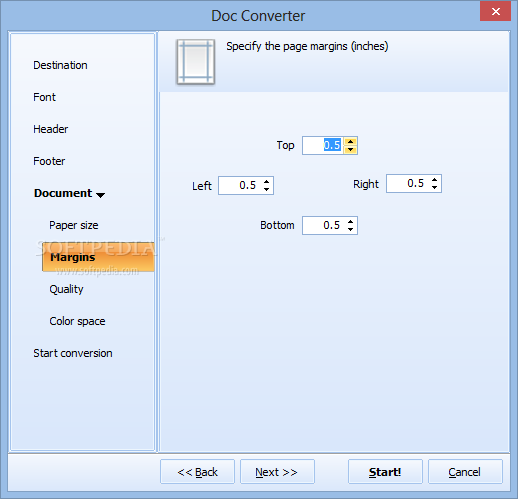Click the page margins icon
Viewport: 518px width, 499px height.
[196, 62]
